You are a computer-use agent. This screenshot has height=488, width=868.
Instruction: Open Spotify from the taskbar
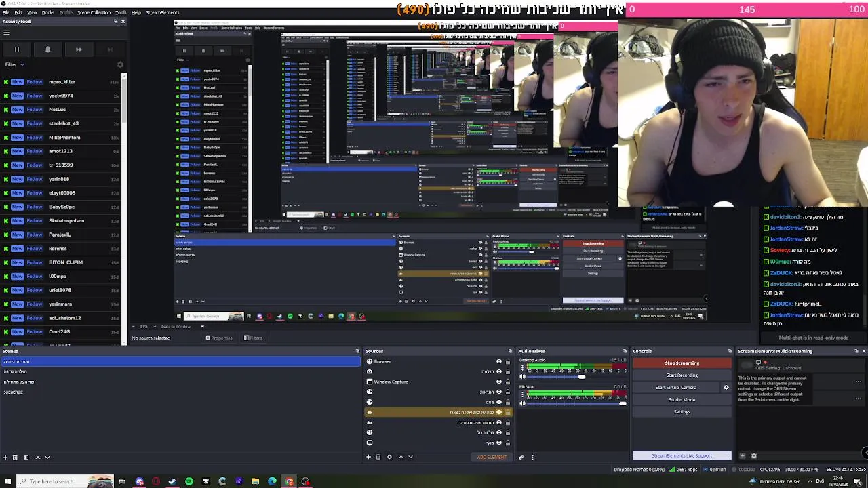(189, 481)
